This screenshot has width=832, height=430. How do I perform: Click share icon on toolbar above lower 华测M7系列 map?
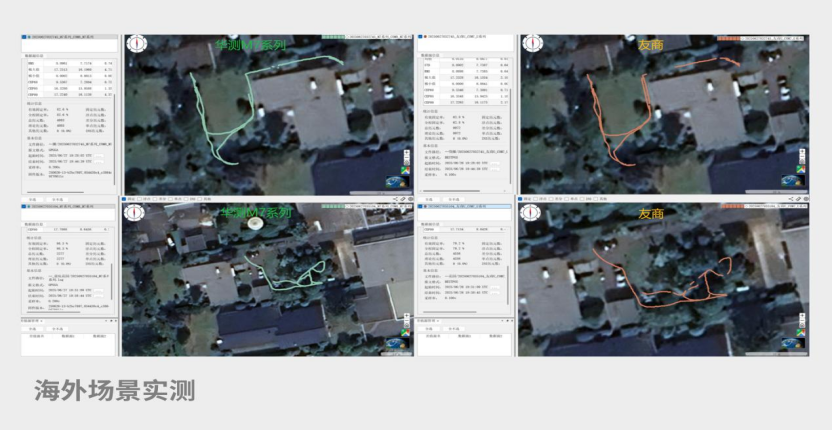[x=395, y=199]
